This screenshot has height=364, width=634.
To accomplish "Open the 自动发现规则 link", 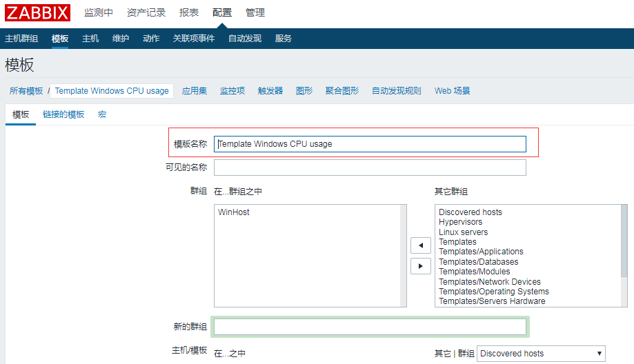I will click(397, 91).
